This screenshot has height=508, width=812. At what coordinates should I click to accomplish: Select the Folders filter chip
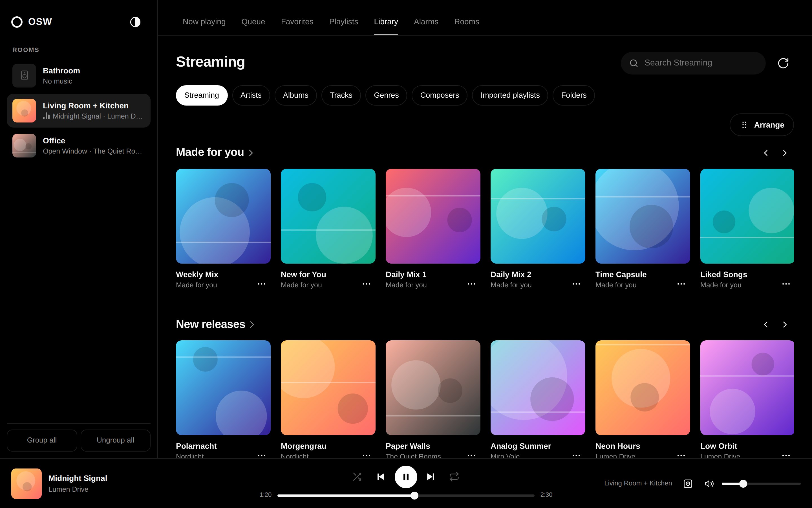(x=574, y=95)
